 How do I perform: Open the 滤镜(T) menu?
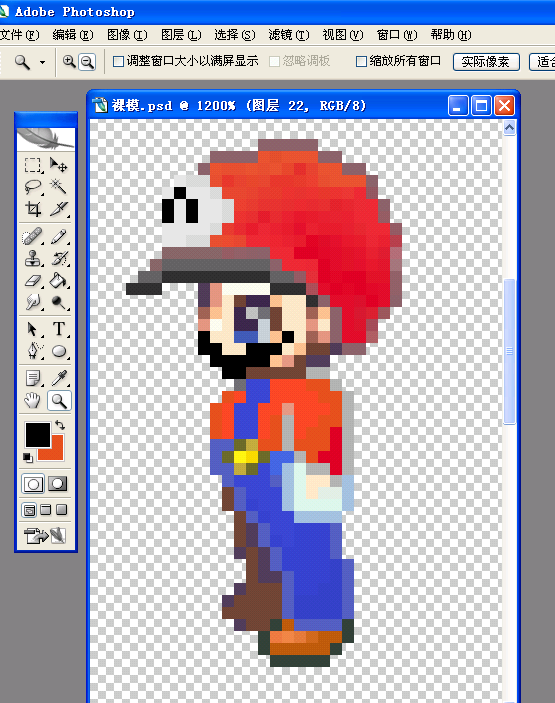(x=289, y=35)
